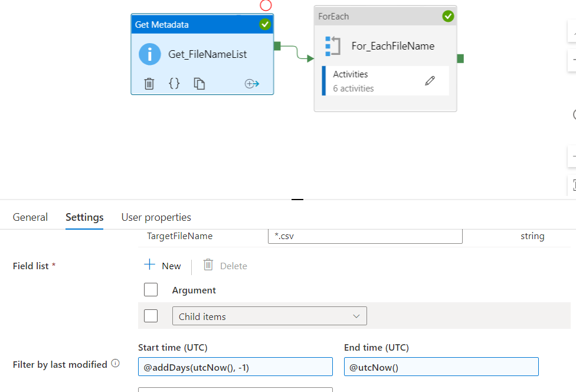Select the checkbox beside Child items row
Screen dimensions: 576x392
pos(151,315)
